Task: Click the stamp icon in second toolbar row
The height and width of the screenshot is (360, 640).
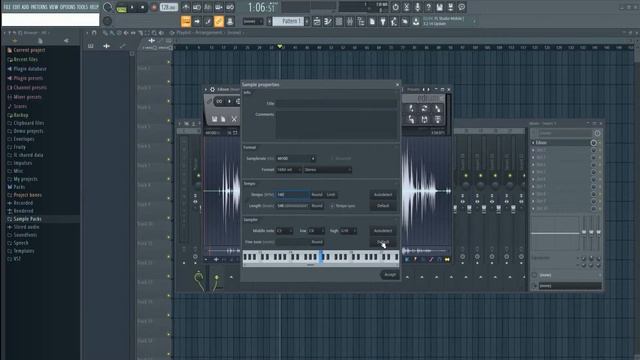Action: (x=230, y=21)
